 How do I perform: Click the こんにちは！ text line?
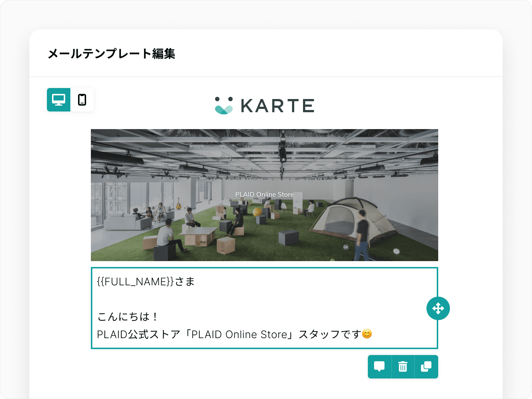(x=128, y=316)
